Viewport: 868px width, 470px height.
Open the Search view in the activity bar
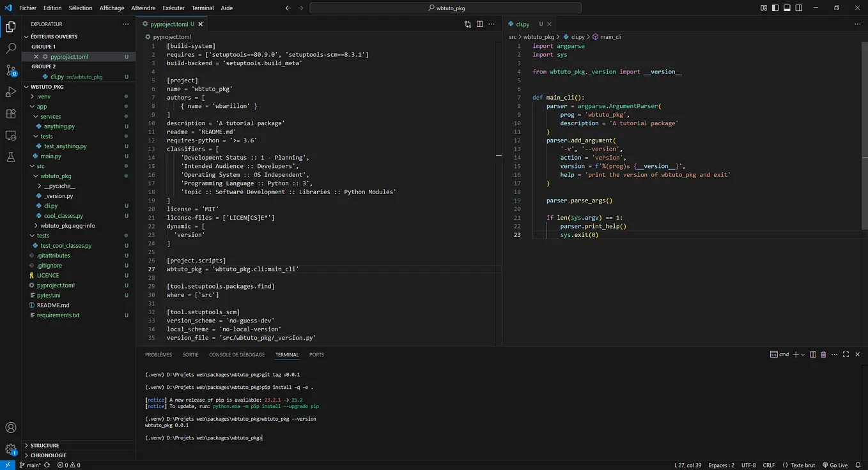tap(10, 48)
